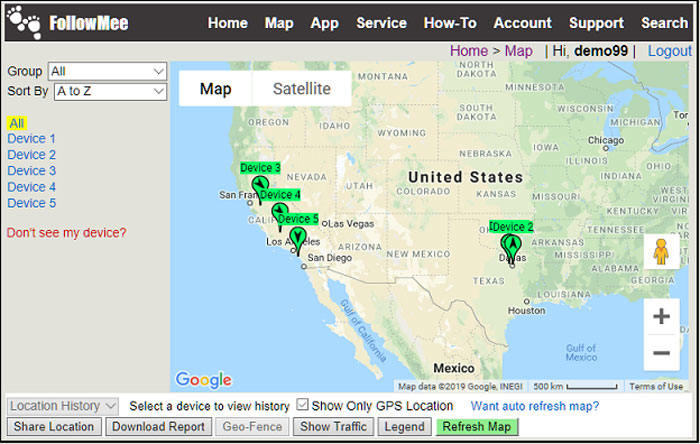Click the Show Traffic button
Viewport: 700px width, 444px height.
[x=333, y=427]
